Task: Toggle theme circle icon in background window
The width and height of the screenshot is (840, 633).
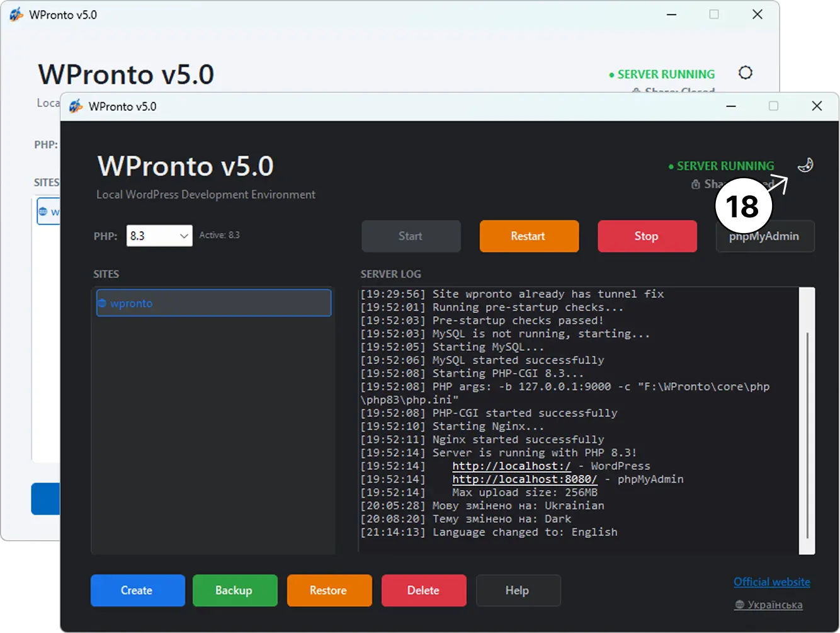Action: [x=746, y=73]
